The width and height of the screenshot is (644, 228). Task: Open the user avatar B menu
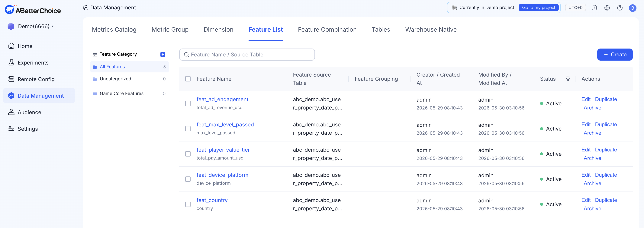(633, 8)
